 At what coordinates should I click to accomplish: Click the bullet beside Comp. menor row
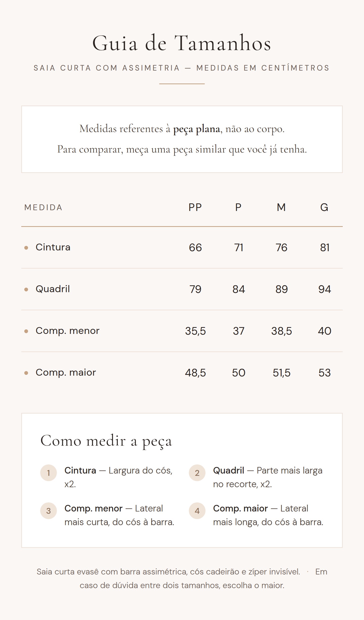point(26,331)
